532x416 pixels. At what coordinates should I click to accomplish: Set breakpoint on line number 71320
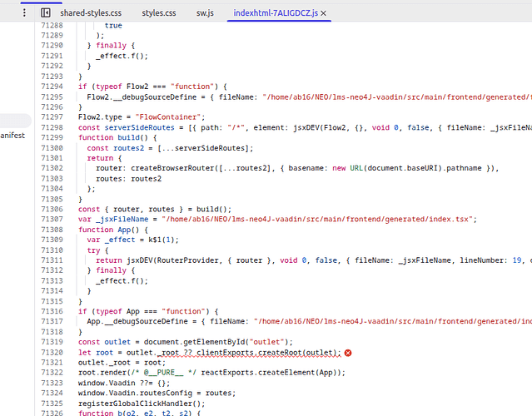56,353
